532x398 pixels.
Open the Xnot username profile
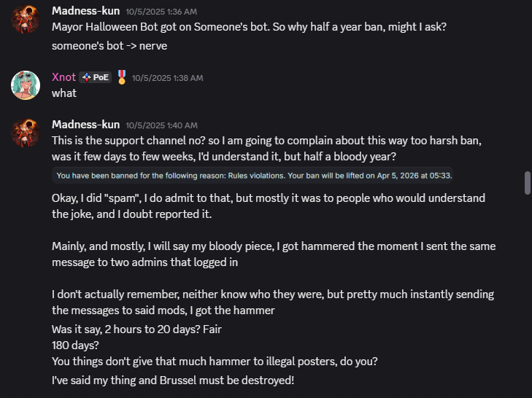pyautogui.click(x=63, y=77)
